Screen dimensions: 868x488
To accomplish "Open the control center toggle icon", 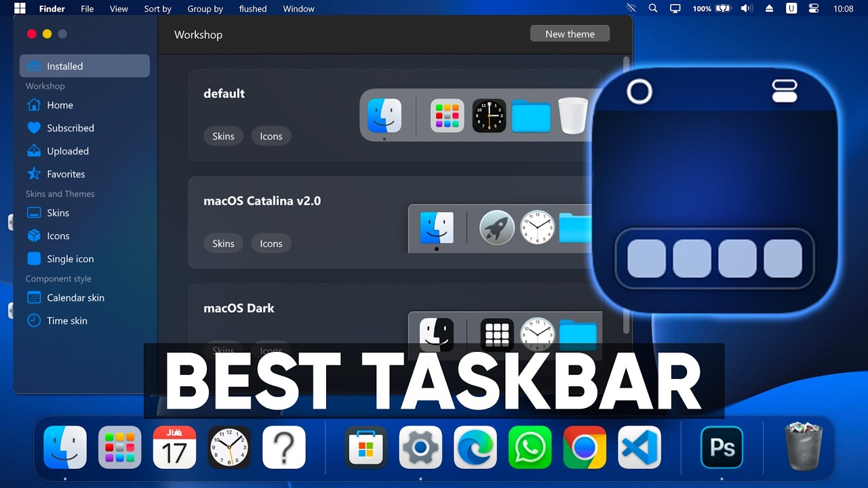I will 814,9.
